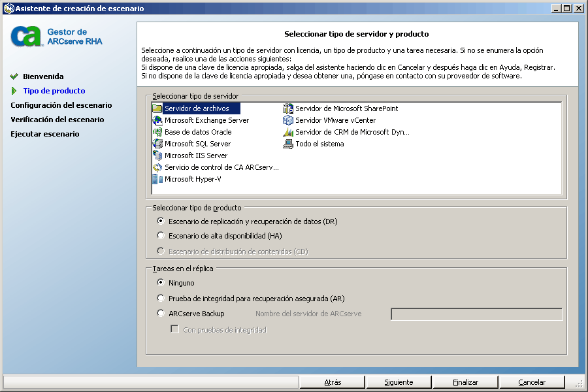Choose Prueba de integridad para recuperación asegurada (AR)
This screenshot has width=588, height=392.
[x=161, y=298]
